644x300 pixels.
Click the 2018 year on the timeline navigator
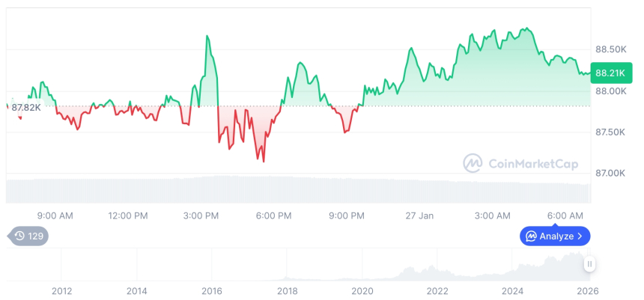coord(287,291)
